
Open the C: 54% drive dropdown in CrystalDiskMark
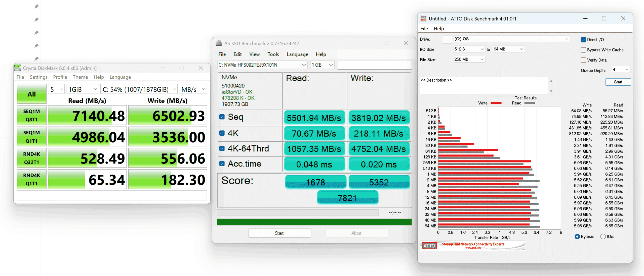pyautogui.click(x=139, y=89)
